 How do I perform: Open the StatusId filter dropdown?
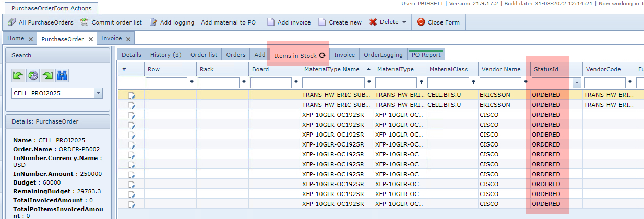[x=577, y=83]
